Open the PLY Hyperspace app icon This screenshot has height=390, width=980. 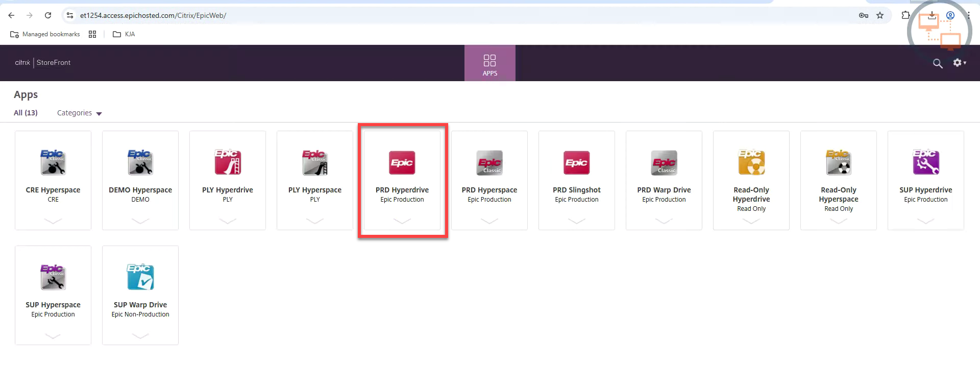point(315,162)
